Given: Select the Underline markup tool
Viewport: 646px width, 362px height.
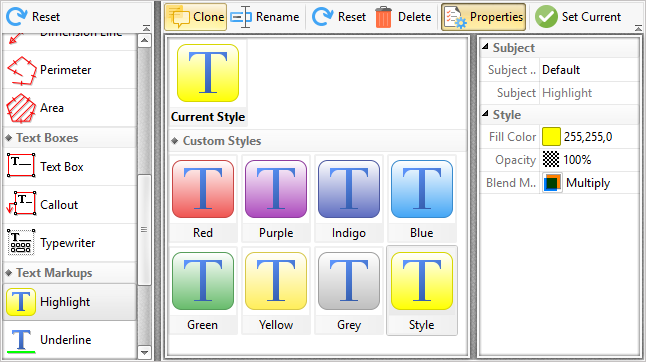Looking at the screenshot, I should coord(69,340).
